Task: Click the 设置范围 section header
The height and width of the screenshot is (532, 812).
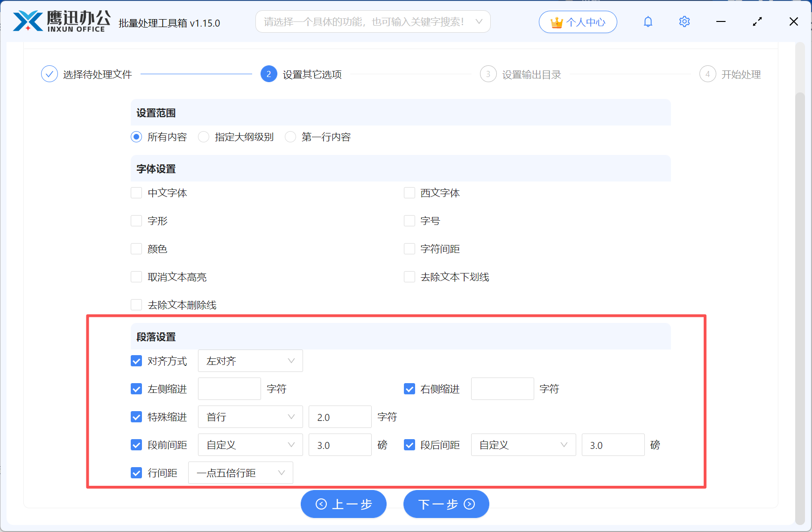Action: 401,112
